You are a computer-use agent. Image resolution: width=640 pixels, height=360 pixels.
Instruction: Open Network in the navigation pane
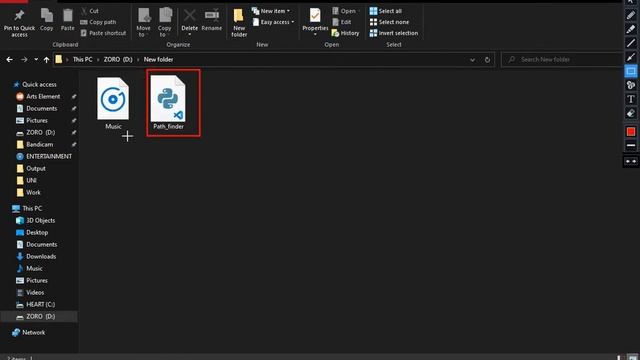pyautogui.click(x=33, y=333)
